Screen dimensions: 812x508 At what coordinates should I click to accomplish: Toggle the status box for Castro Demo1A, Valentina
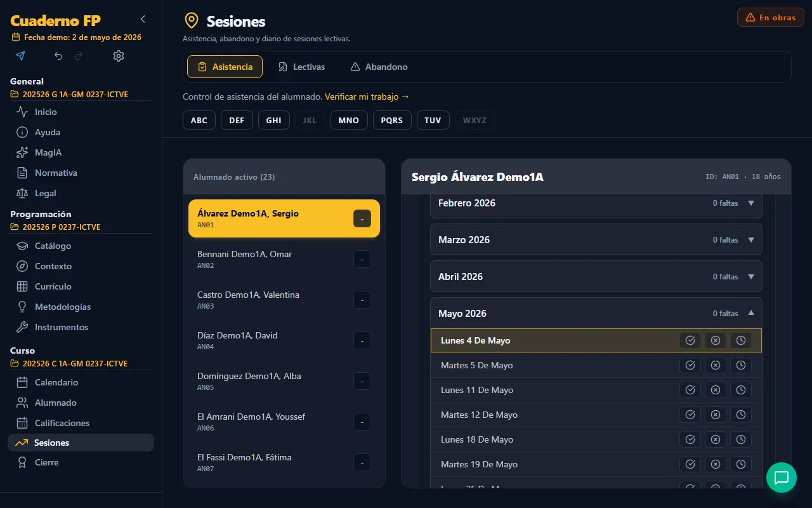point(362,300)
